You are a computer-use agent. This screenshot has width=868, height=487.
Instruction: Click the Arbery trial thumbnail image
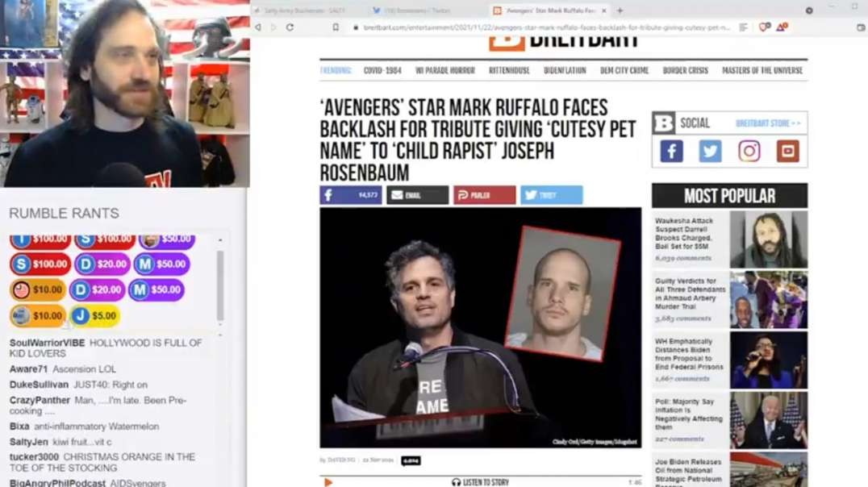coord(768,300)
